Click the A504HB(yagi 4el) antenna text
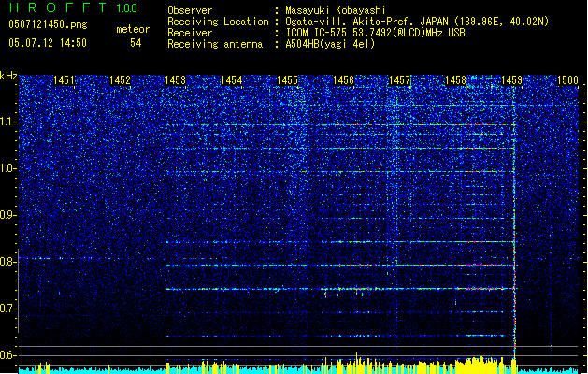 [330, 44]
